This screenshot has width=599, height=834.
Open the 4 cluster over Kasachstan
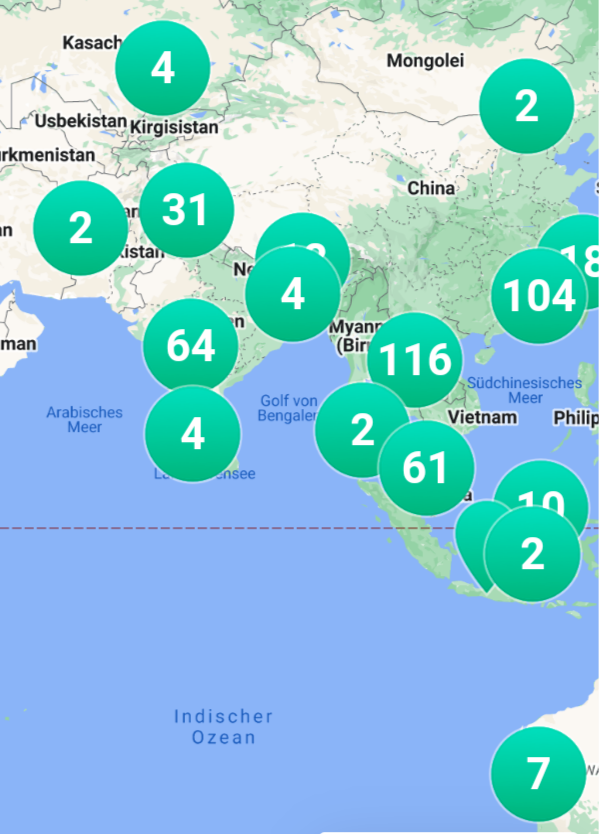click(163, 68)
